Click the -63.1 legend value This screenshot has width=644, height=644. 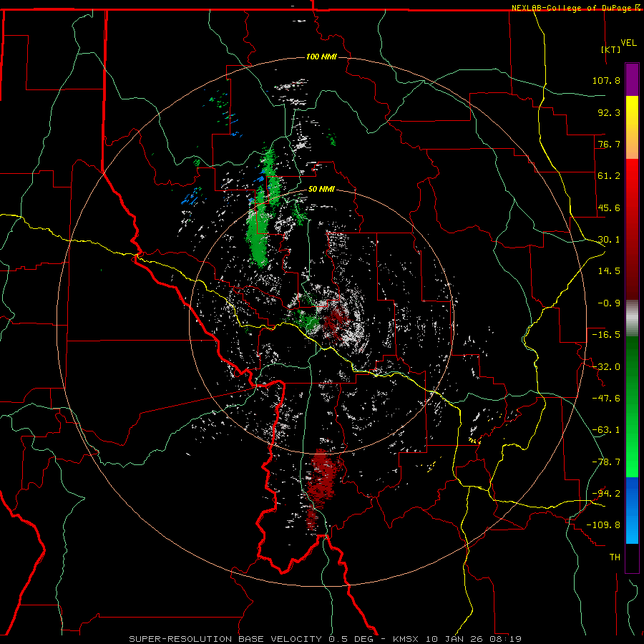[606, 430]
